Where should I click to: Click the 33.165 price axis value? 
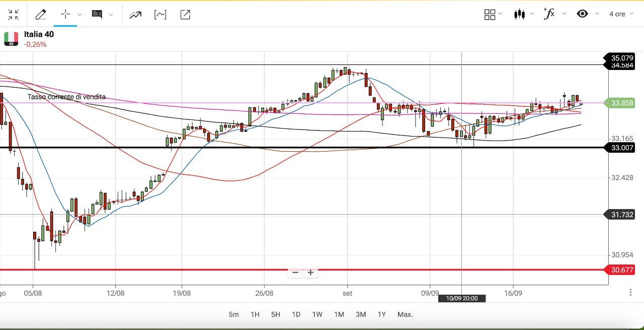(622, 138)
